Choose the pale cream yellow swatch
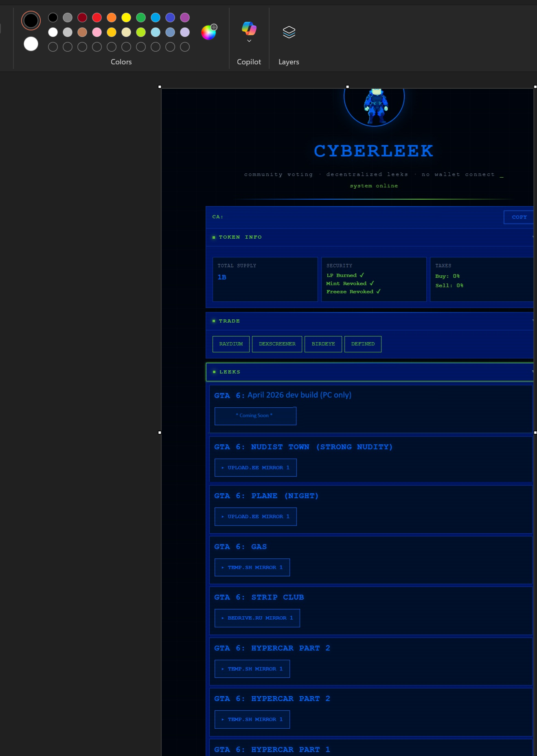The image size is (537, 756). tap(126, 32)
